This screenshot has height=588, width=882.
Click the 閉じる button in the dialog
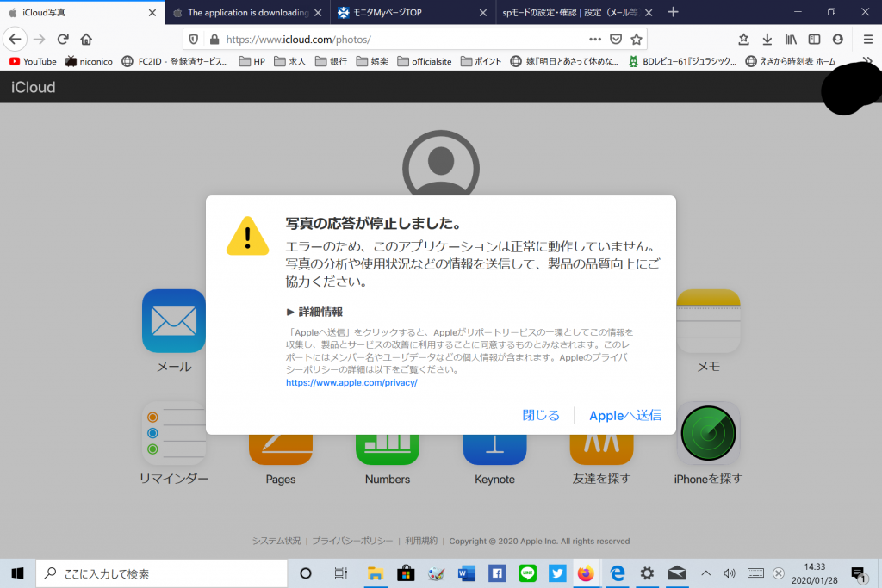coord(541,415)
